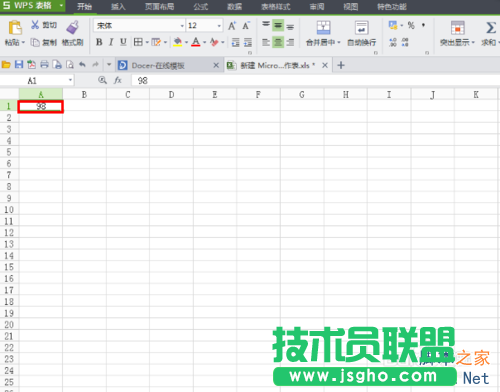Apply percent style with % icon

411,25
